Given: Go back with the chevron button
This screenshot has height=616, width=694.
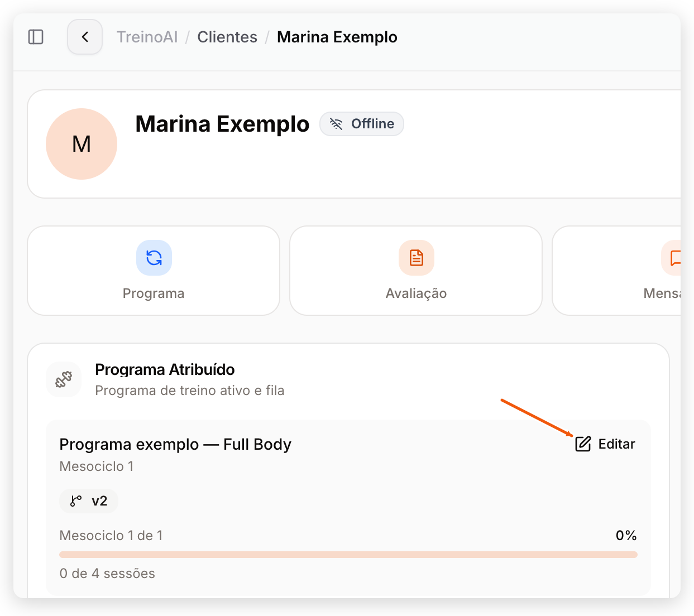Looking at the screenshot, I should point(85,37).
